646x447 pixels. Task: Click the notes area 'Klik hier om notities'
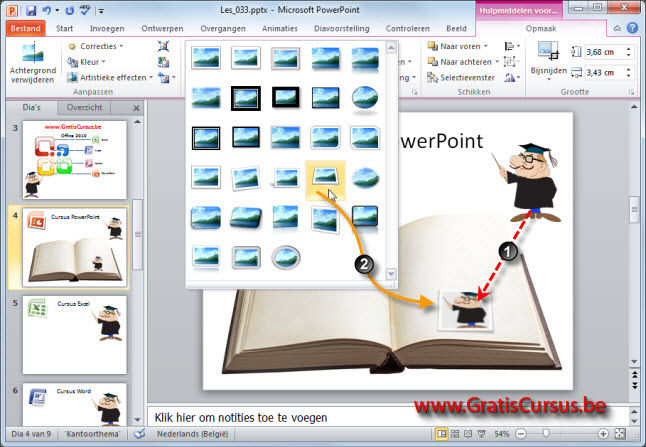click(241, 418)
